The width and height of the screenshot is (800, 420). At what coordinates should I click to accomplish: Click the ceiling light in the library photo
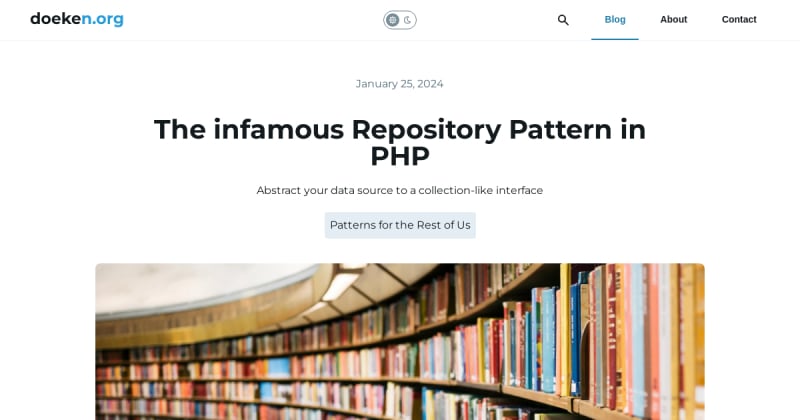point(340,285)
